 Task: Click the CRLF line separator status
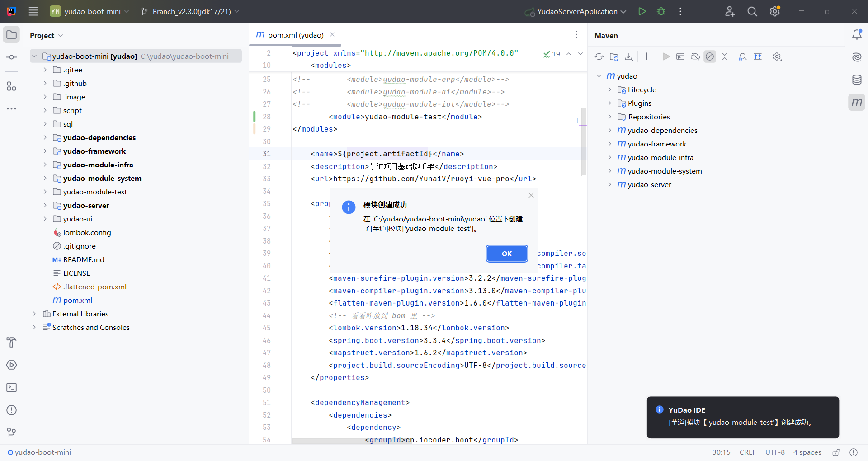pyautogui.click(x=747, y=452)
